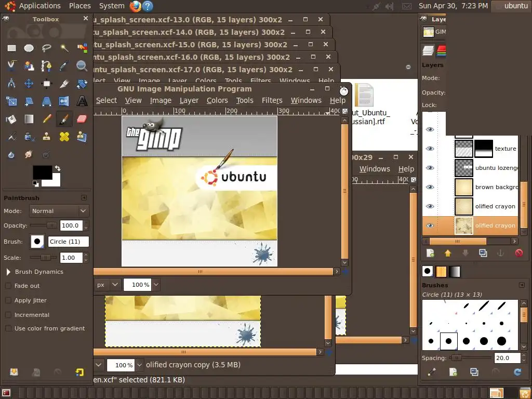Screen dimensions: 532x399
Task: Click the front image window horizontal scrollbar
Action: [214, 271]
